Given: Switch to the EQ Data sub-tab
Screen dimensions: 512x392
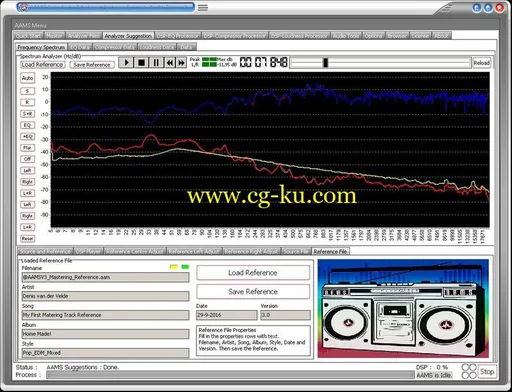Looking at the screenshot, I should (80, 47).
